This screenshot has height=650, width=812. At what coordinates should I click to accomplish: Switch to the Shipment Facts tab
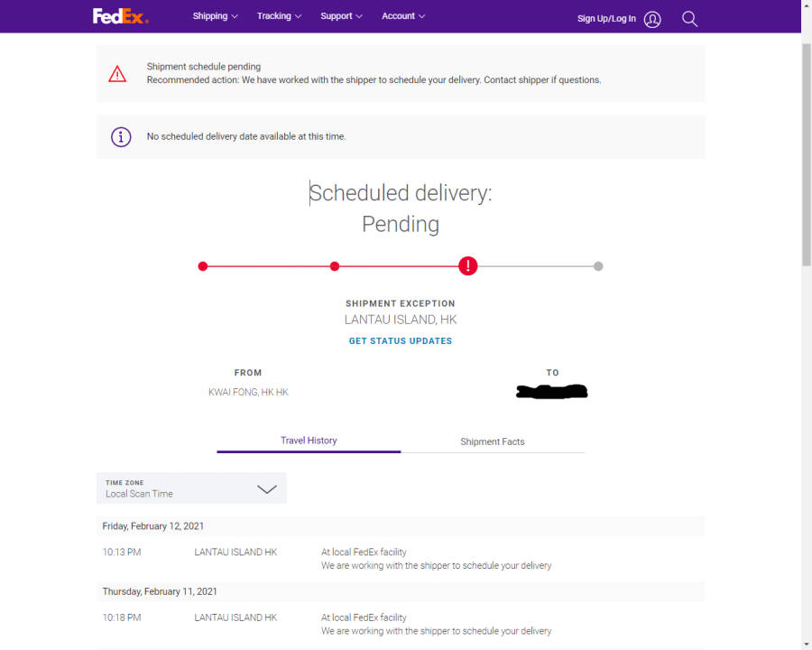click(493, 441)
